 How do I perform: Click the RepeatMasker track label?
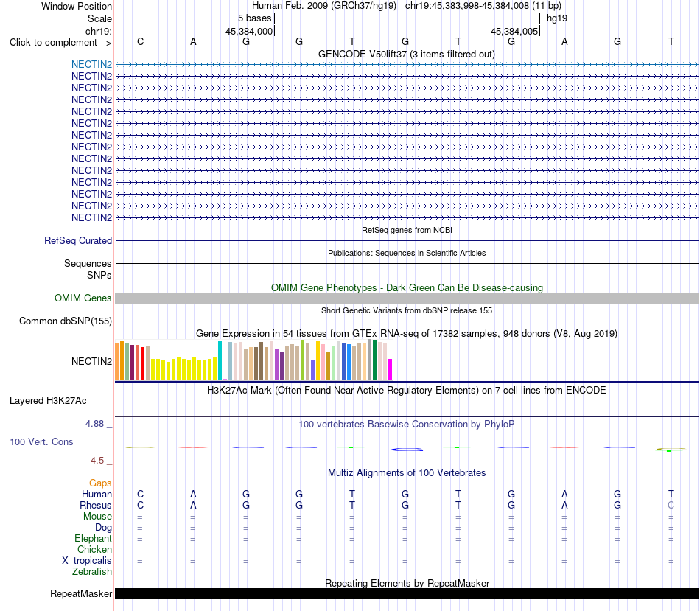(x=81, y=593)
